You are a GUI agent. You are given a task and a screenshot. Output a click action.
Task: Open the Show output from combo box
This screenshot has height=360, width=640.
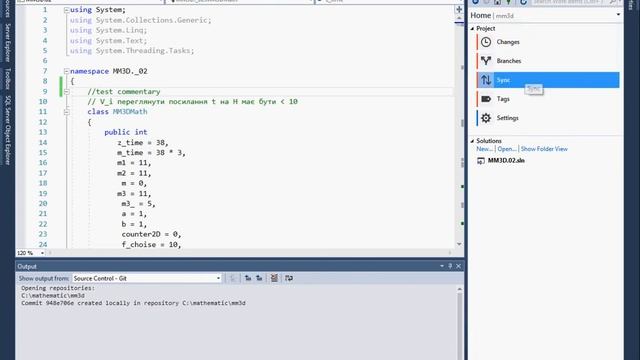pyautogui.click(x=147, y=278)
